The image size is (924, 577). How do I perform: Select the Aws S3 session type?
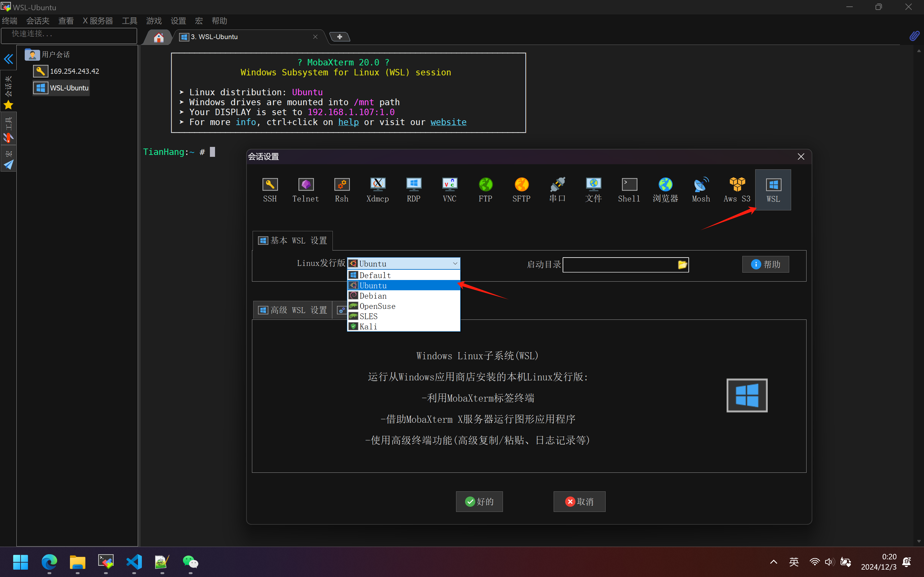click(736, 190)
